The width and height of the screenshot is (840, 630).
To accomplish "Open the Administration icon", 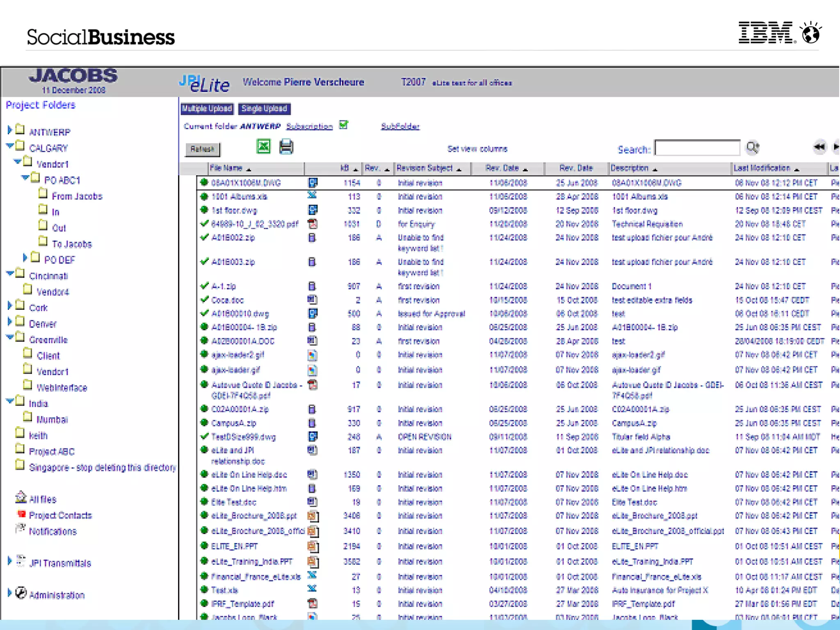I will 21,593.
